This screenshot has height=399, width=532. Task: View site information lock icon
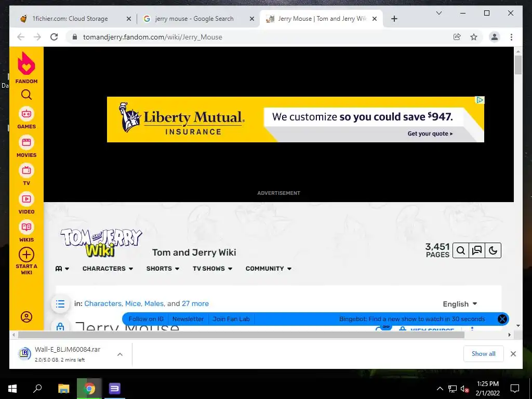click(75, 37)
